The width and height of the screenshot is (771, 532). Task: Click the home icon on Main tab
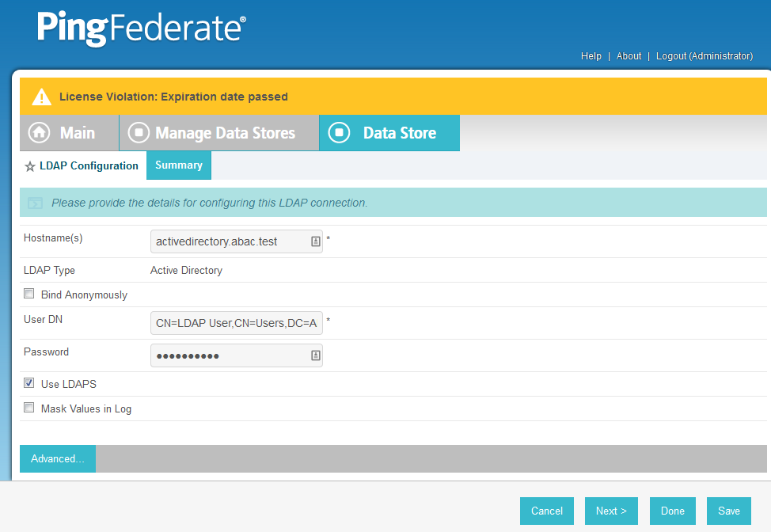[x=40, y=133]
